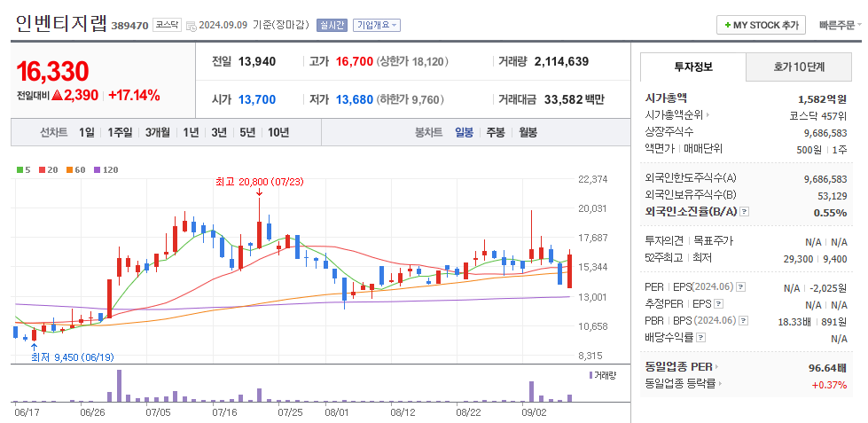Select the 일봉 candle chart
The image size is (868, 423).
point(464,133)
